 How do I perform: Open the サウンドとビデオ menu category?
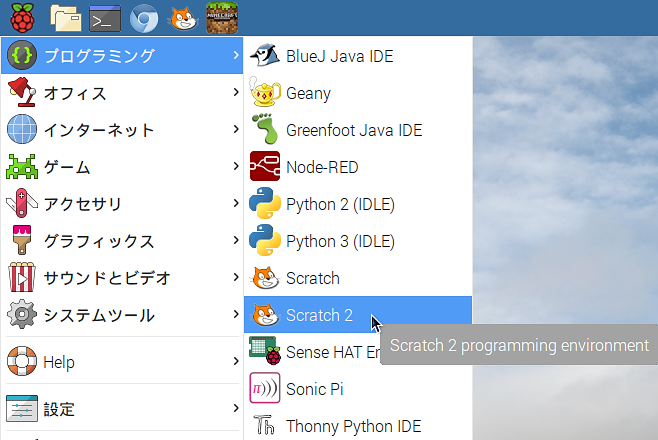(122, 277)
